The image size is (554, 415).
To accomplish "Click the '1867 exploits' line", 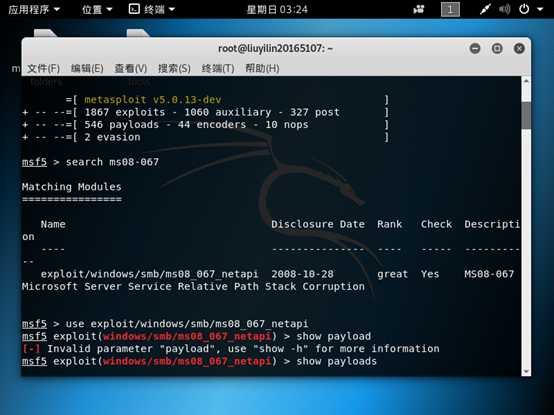I will pyautogui.click(x=206, y=112).
